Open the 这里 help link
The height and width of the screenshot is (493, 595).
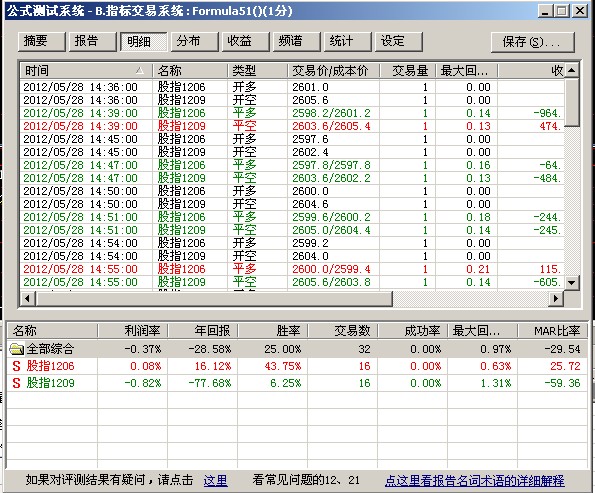216,480
